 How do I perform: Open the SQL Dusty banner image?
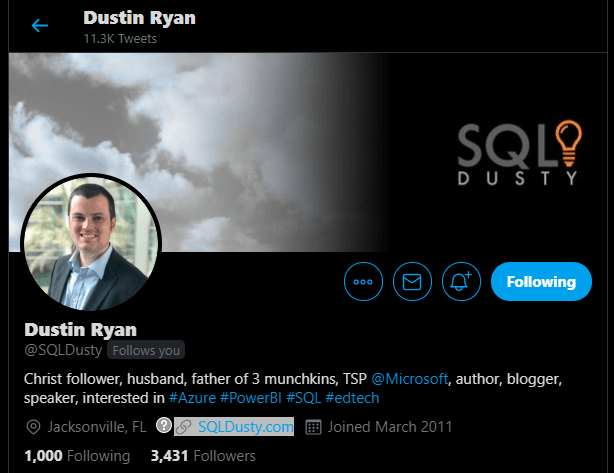[x=307, y=152]
